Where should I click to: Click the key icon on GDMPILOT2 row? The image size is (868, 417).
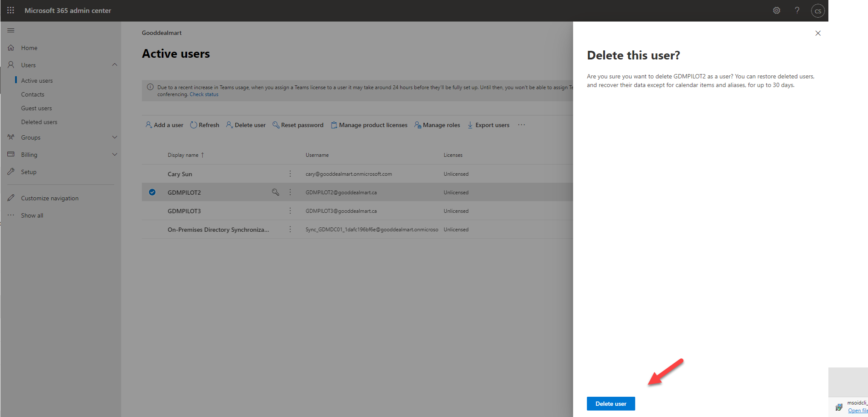coord(276,192)
